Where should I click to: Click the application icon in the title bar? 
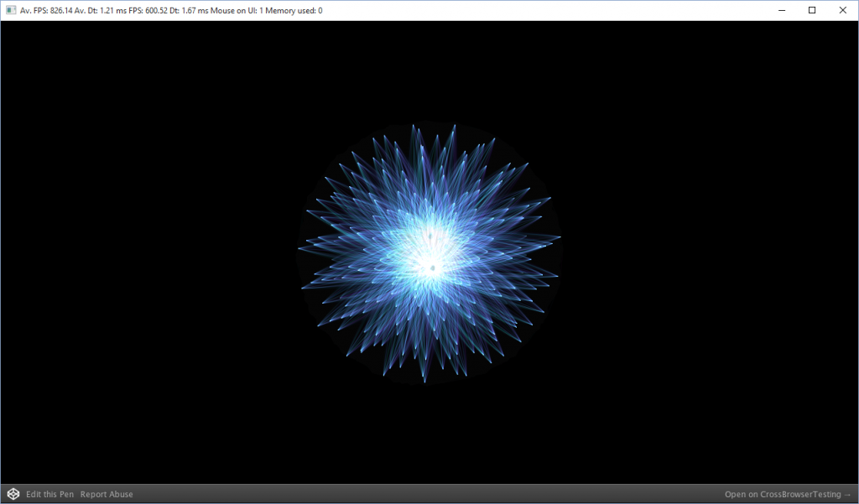point(10,11)
